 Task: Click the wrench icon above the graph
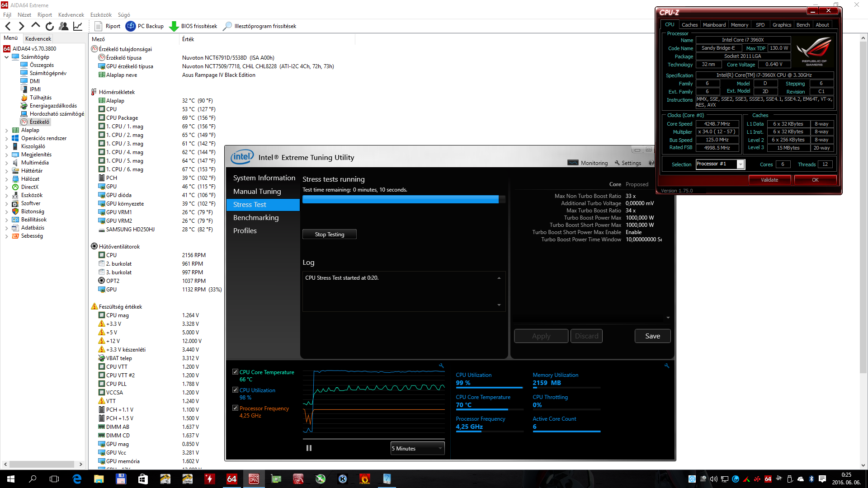click(441, 366)
